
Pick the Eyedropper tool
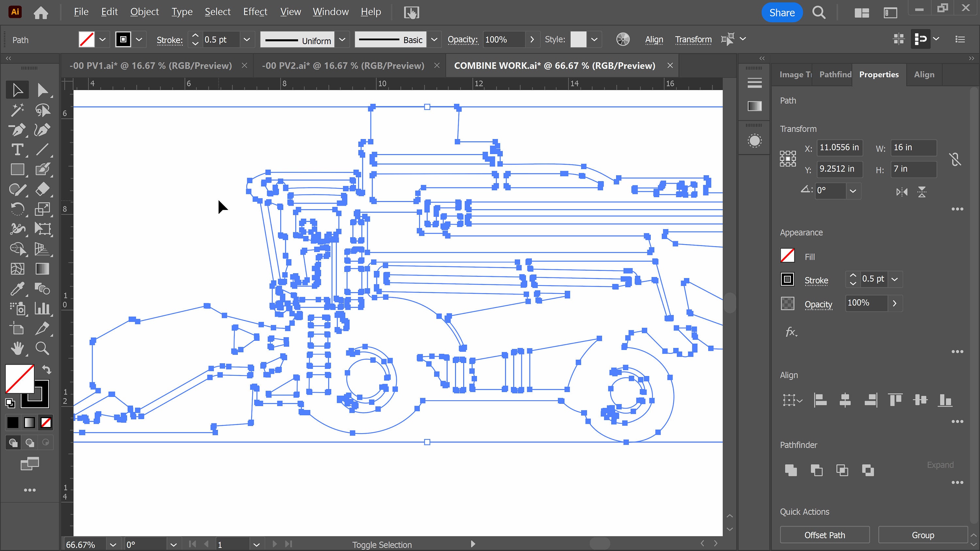(17, 289)
